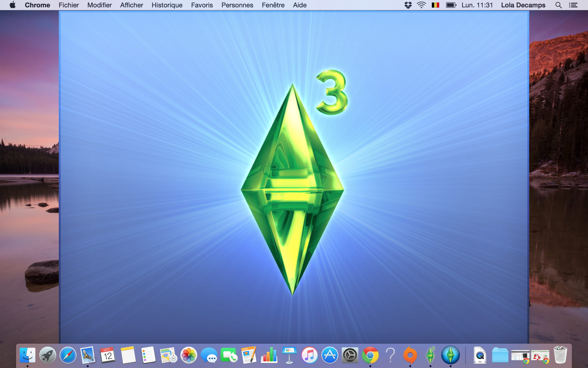
Task: Open FaceTime green camera icon
Action: 229,355
